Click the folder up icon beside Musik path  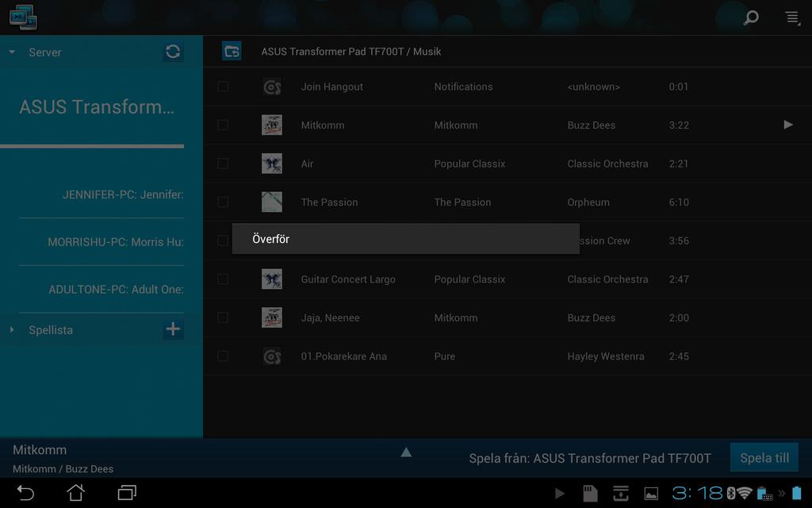pyautogui.click(x=232, y=52)
